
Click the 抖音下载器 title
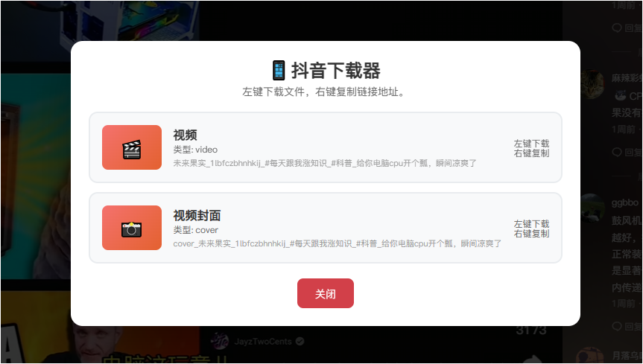coord(336,71)
